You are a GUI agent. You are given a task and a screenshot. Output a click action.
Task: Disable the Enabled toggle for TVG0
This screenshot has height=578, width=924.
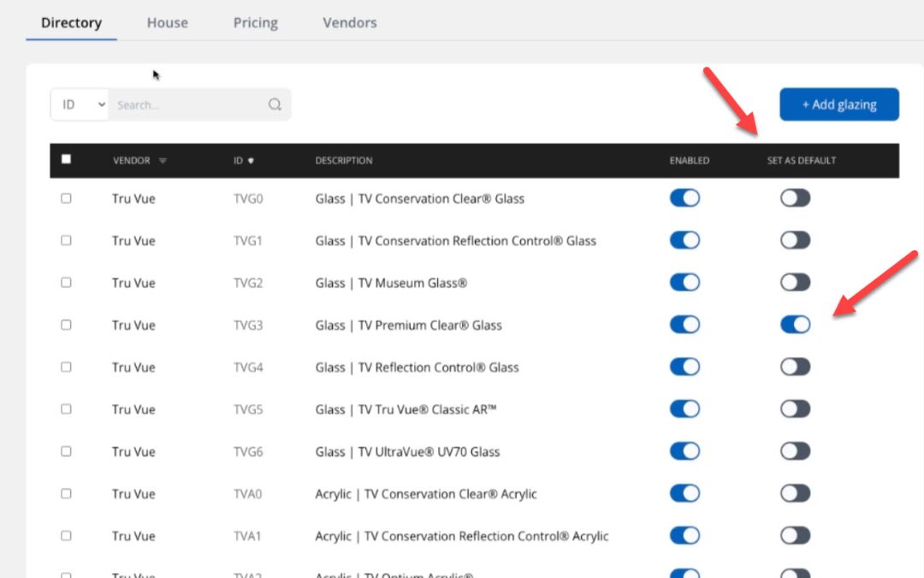click(x=684, y=198)
